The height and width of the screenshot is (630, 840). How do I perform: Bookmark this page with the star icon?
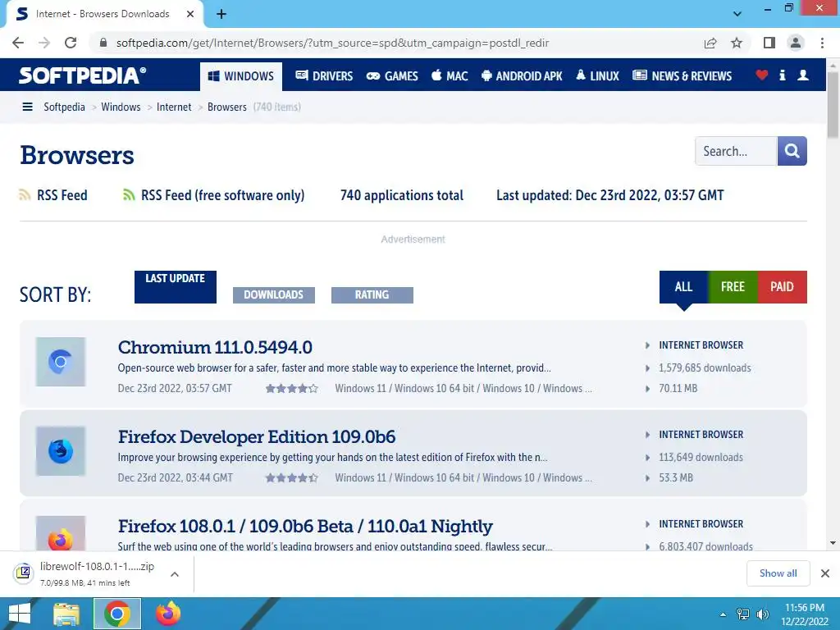[x=737, y=43]
